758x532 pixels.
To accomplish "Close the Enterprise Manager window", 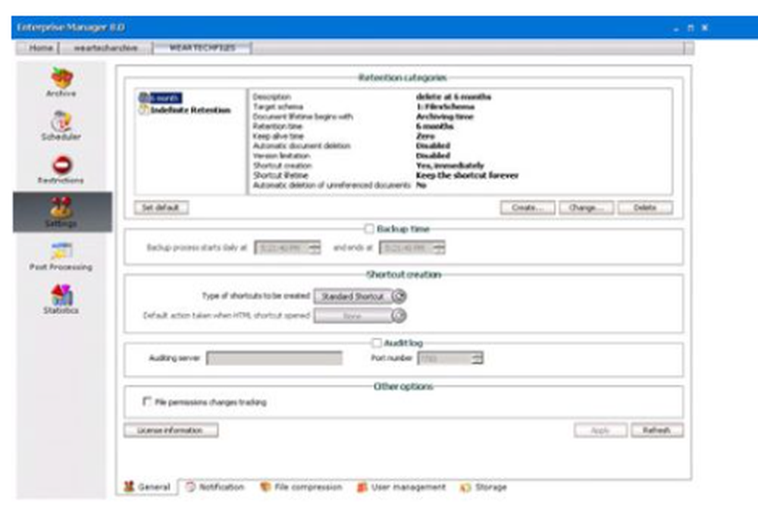I will coord(705,28).
